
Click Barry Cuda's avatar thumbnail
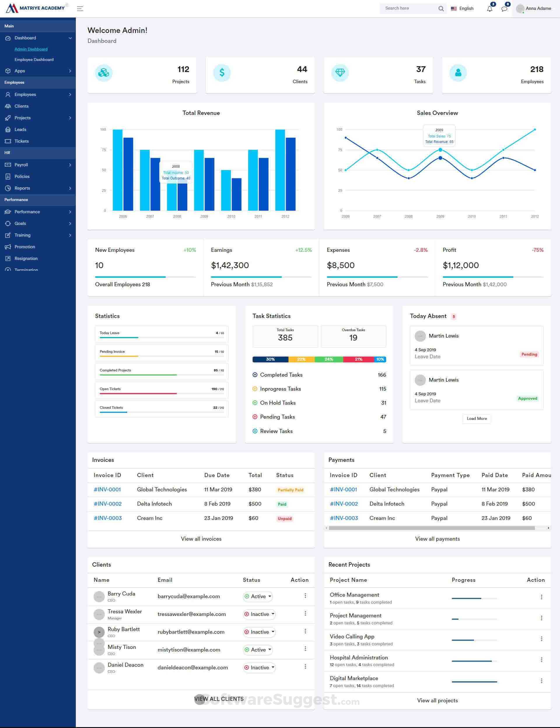coord(99,597)
